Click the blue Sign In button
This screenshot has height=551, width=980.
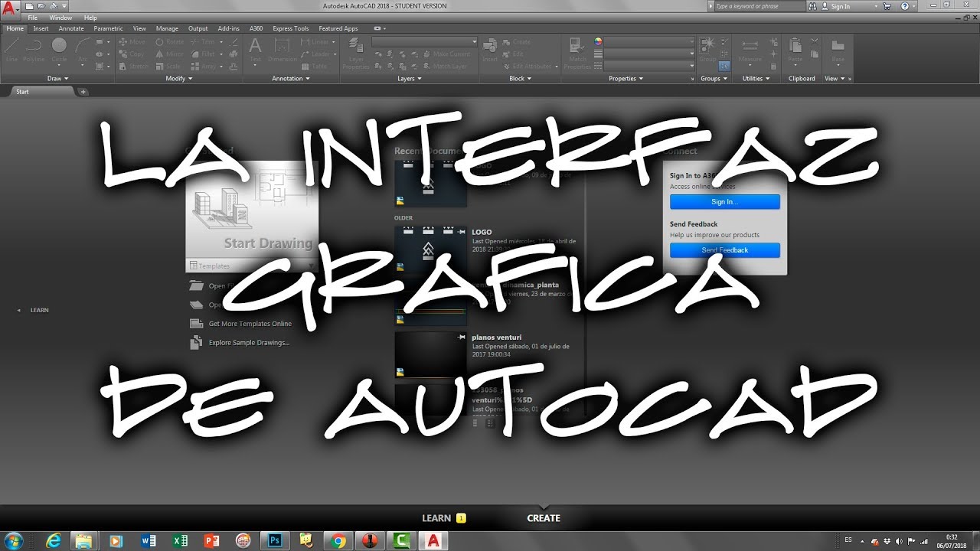point(724,202)
